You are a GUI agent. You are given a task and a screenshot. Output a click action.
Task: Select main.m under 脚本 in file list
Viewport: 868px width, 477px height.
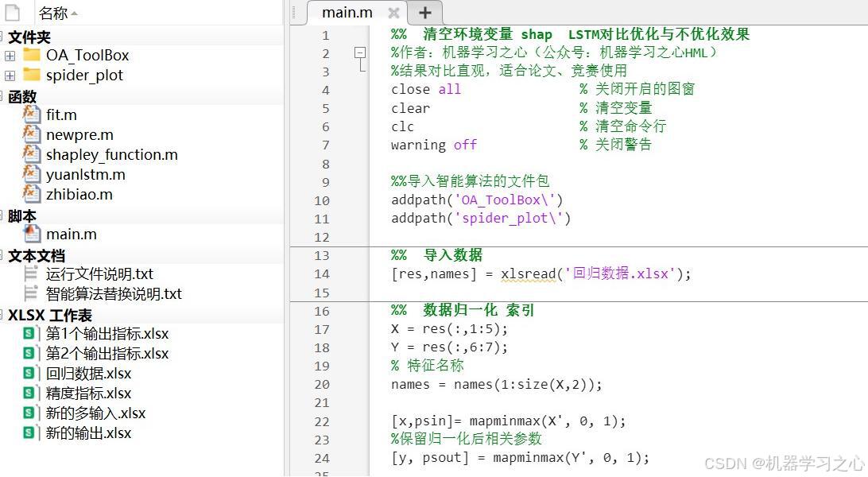click(72, 234)
